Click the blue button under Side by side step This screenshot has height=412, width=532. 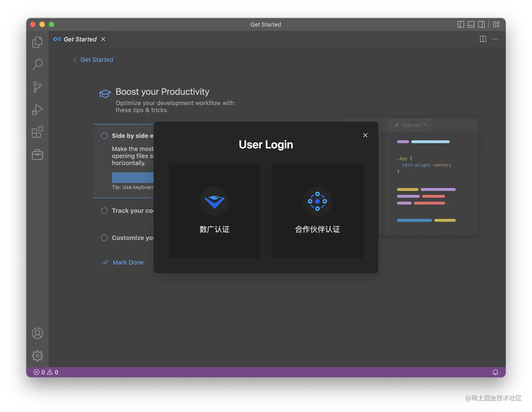click(133, 177)
